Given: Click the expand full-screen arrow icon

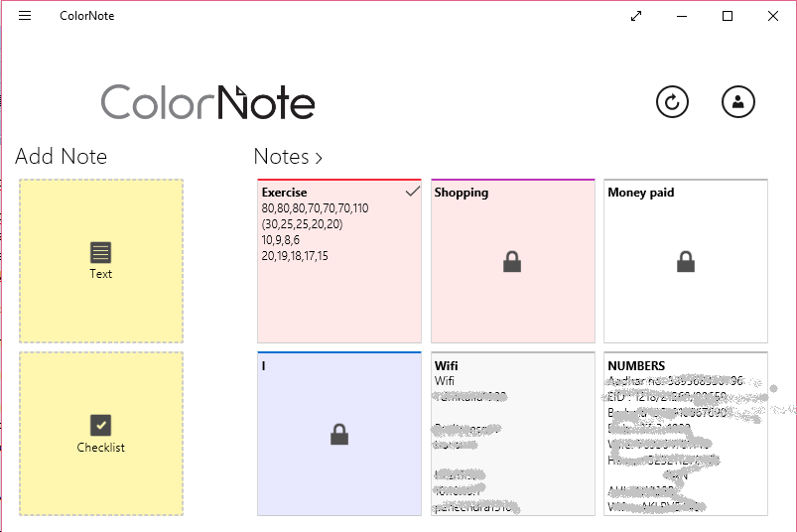Looking at the screenshot, I should (636, 16).
